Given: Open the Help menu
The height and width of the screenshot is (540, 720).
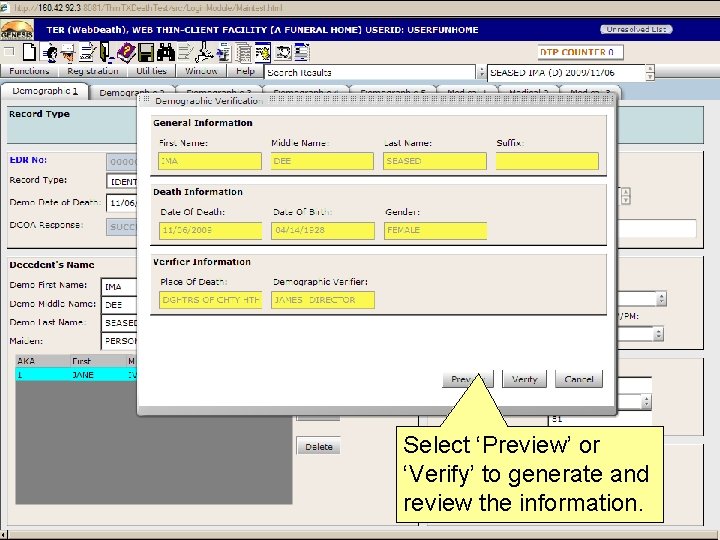Looking at the screenshot, I should pos(245,71).
